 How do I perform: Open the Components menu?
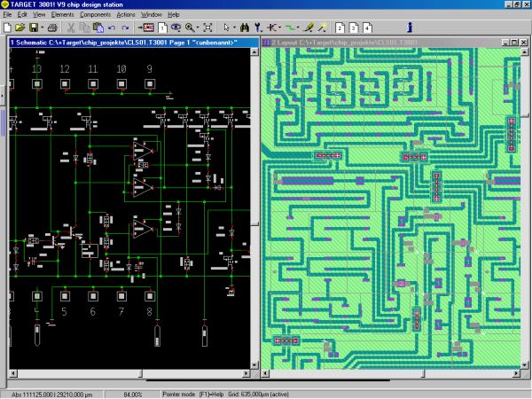(x=96, y=15)
